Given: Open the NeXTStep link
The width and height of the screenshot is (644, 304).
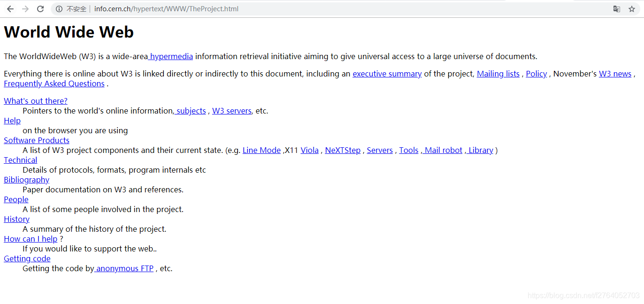Looking at the screenshot, I should 343,150.
